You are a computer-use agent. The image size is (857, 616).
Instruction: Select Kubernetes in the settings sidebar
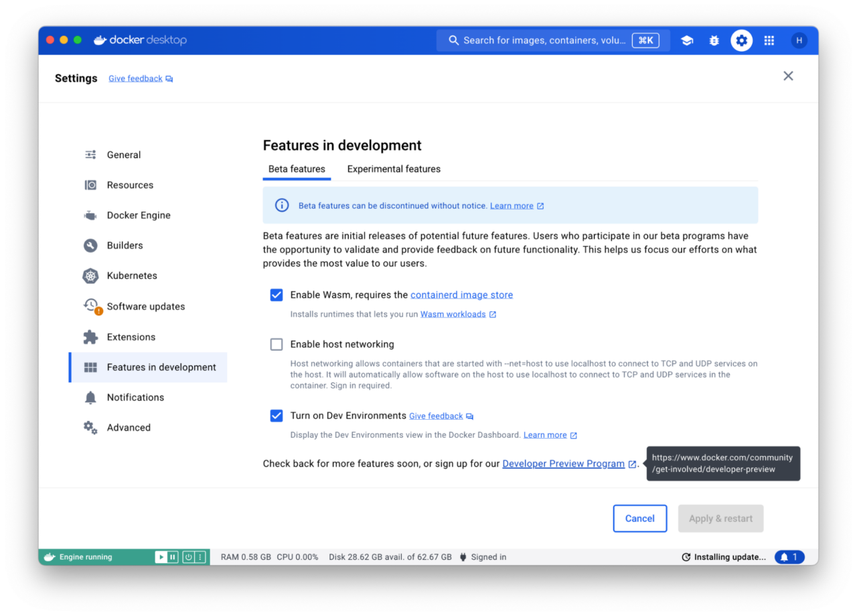(x=131, y=275)
